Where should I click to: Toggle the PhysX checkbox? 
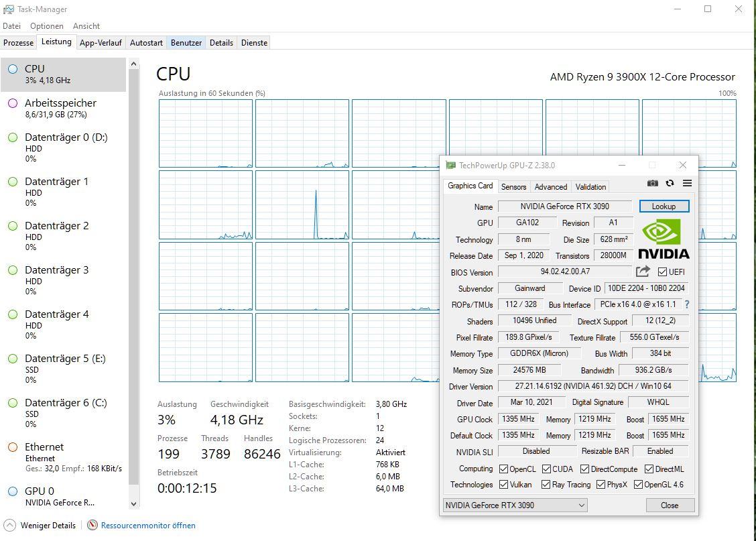601,484
